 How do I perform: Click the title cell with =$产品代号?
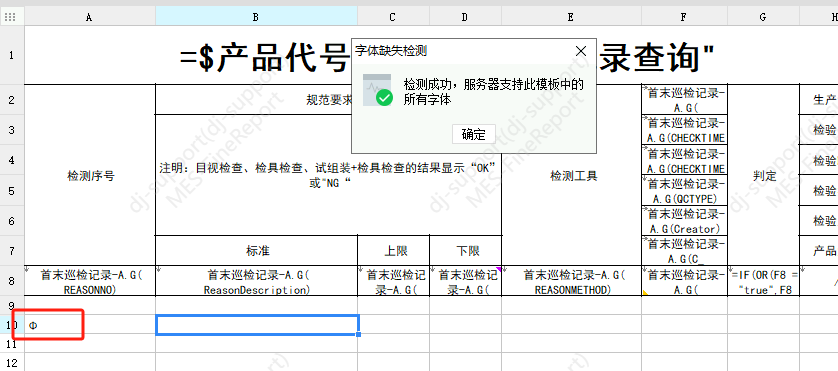[x=431, y=55]
